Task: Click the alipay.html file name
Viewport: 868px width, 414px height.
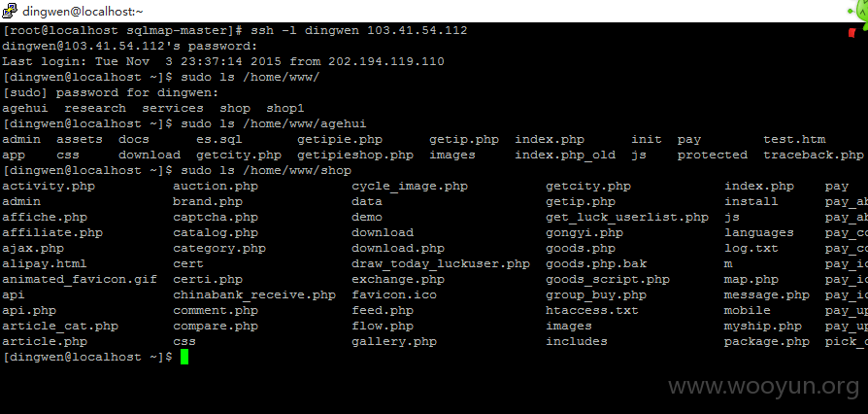Action: (x=45, y=263)
